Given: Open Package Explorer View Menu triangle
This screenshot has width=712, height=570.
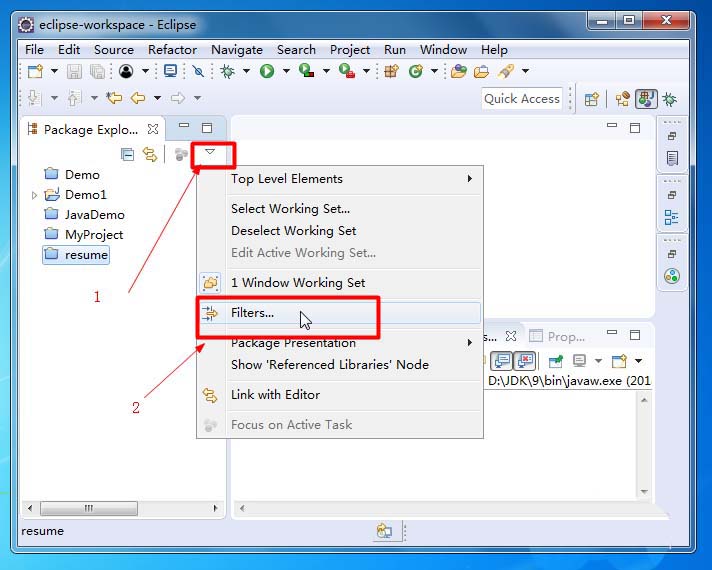Looking at the screenshot, I should click(209, 152).
